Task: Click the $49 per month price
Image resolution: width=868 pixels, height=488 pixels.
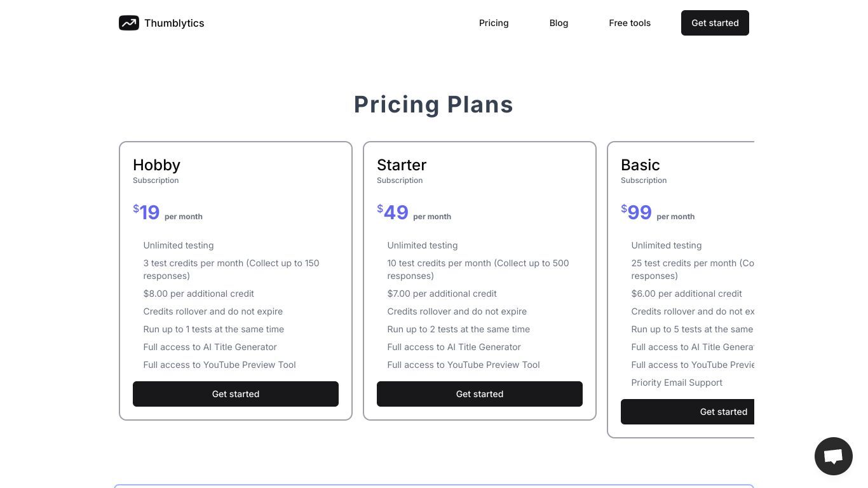Action: [x=414, y=212]
